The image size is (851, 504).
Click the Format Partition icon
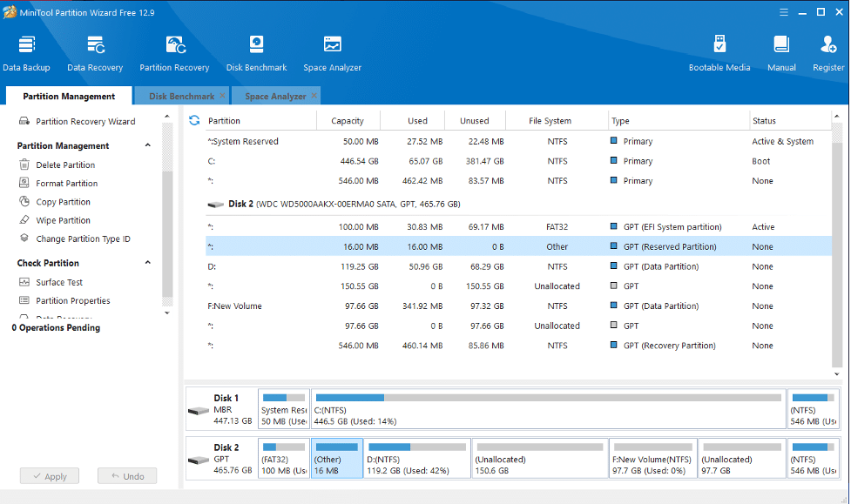pos(24,183)
